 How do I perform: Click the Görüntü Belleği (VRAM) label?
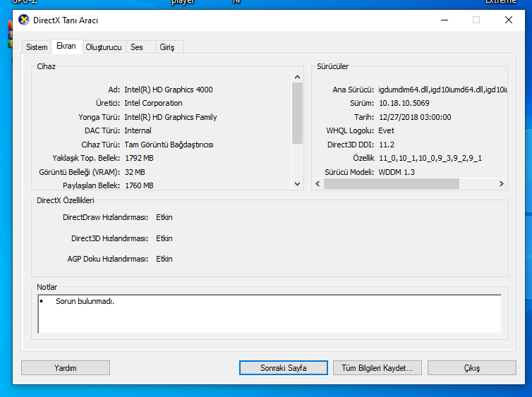[80, 172]
